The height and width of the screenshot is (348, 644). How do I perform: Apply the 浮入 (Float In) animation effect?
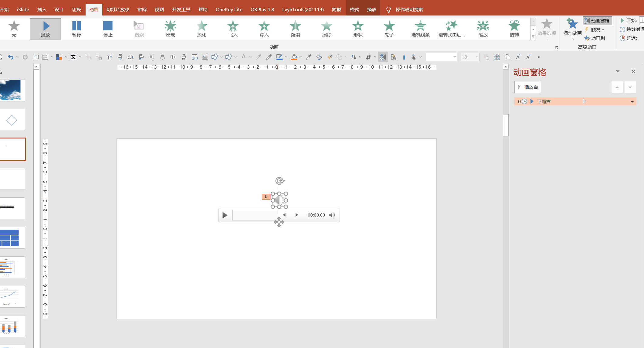264,29
